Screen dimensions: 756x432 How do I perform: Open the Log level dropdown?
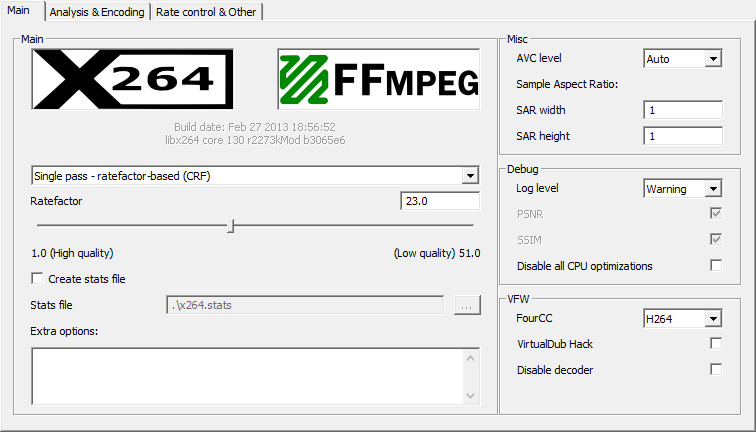(682, 189)
